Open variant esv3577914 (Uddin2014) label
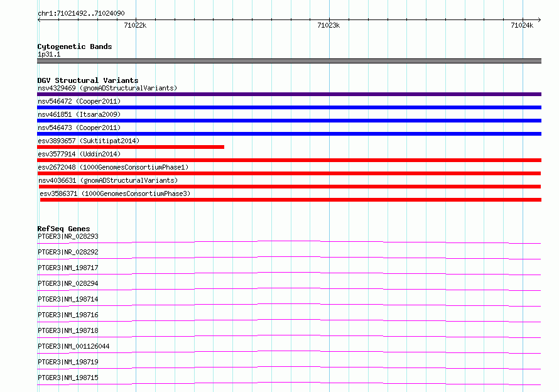Screen dimensions: 559x392 coord(79,154)
